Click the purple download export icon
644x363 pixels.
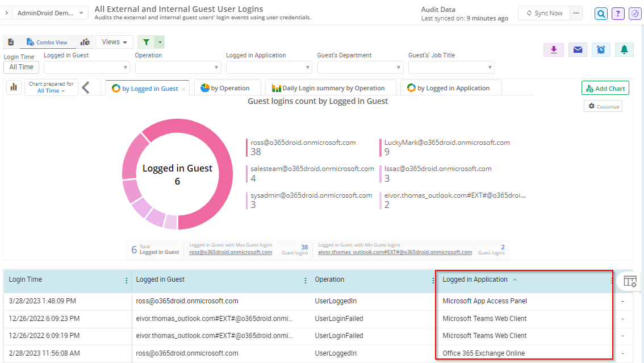click(553, 50)
